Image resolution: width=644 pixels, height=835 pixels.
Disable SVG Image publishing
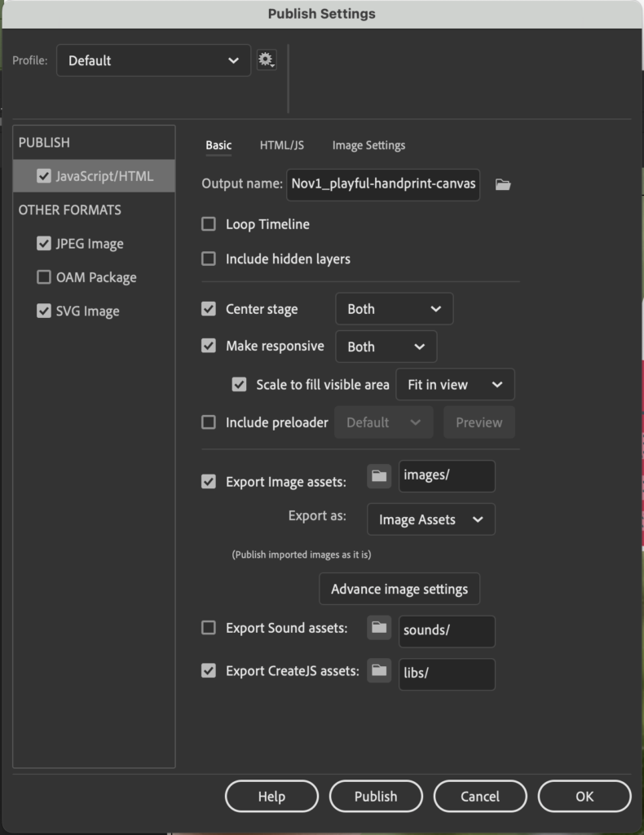43,311
